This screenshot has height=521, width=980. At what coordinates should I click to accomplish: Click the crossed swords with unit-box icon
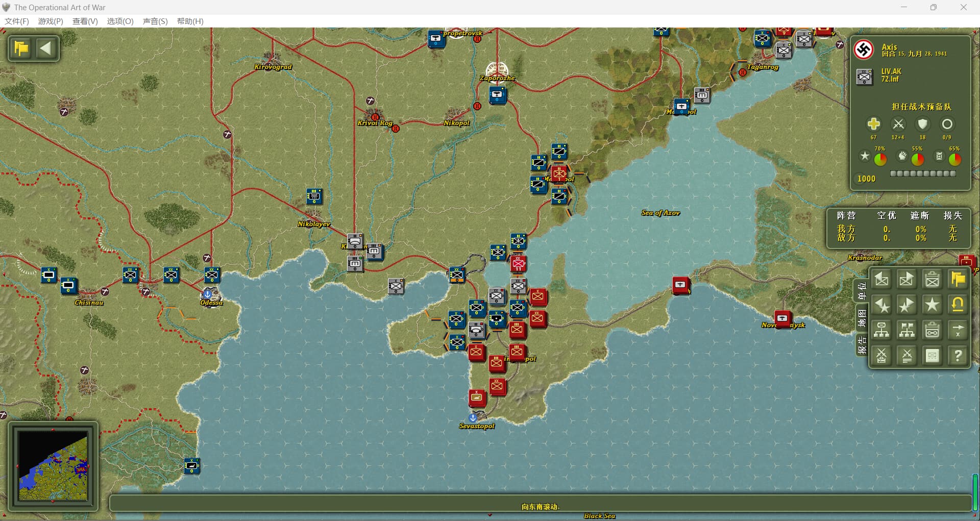click(x=881, y=356)
